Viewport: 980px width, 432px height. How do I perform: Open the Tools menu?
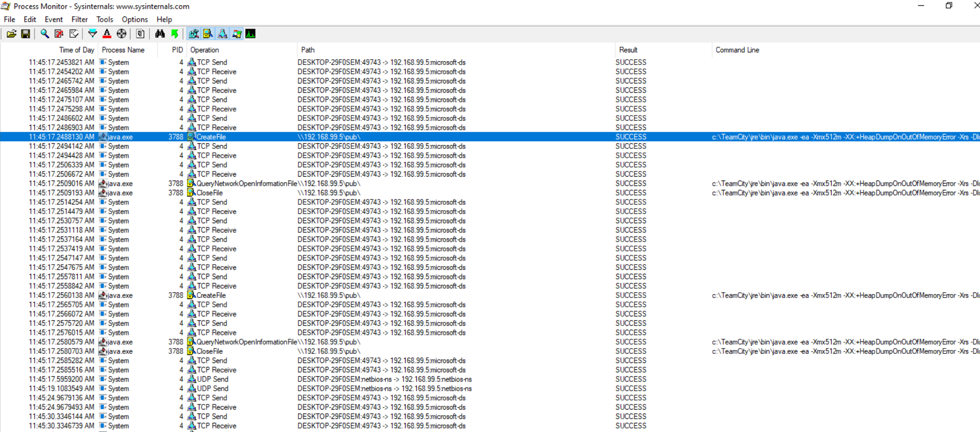[x=104, y=19]
